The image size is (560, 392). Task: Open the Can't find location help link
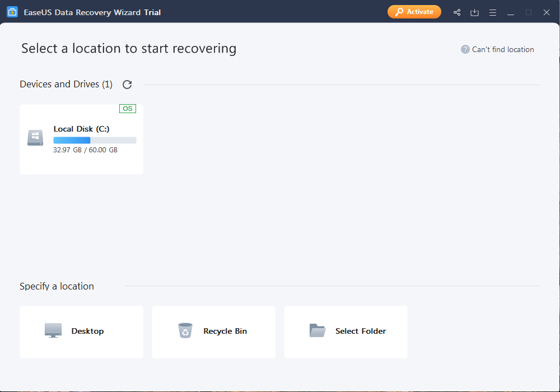[502, 49]
